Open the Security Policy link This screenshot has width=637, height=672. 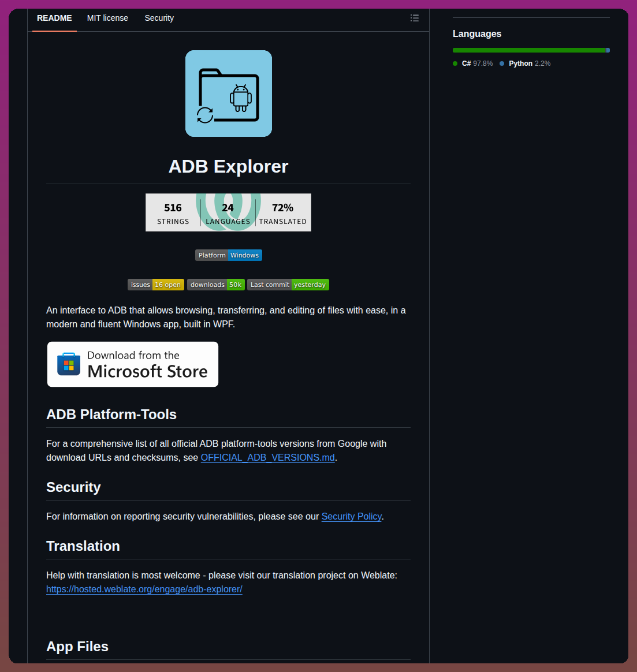(352, 517)
